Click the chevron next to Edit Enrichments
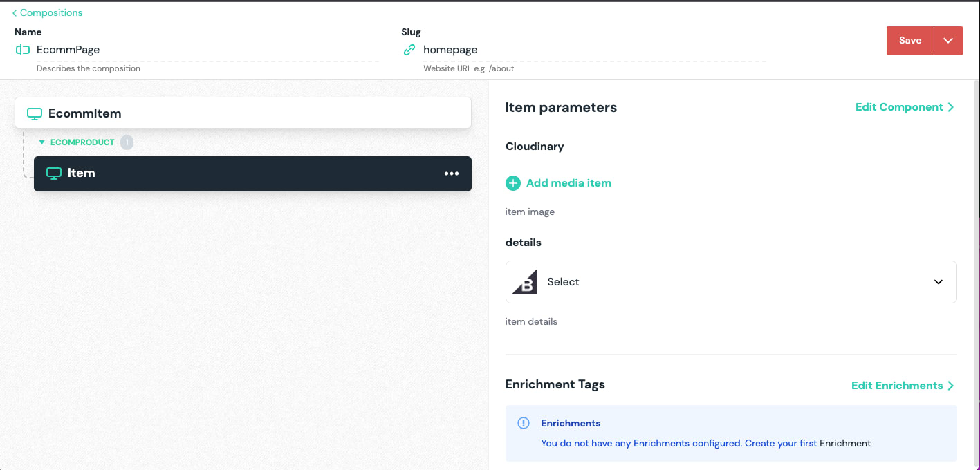The width and height of the screenshot is (980, 470). click(951, 386)
